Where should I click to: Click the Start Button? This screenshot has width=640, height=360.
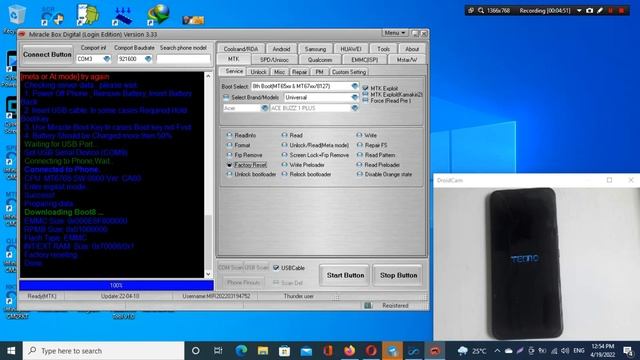point(345,276)
